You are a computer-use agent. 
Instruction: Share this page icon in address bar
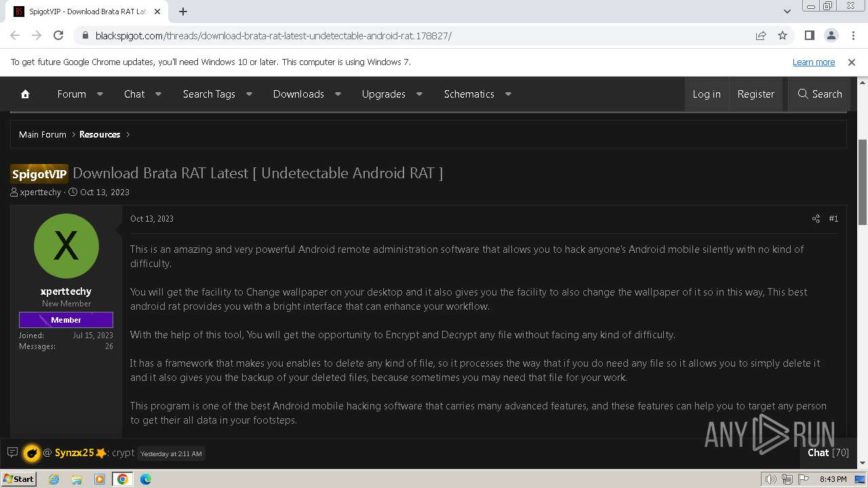pyautogui.click(x=761, y=35)
